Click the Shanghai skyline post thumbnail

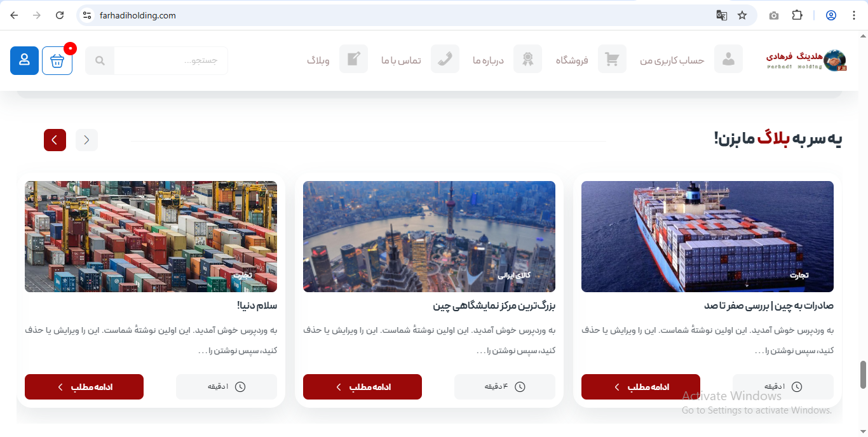[429, 236]
